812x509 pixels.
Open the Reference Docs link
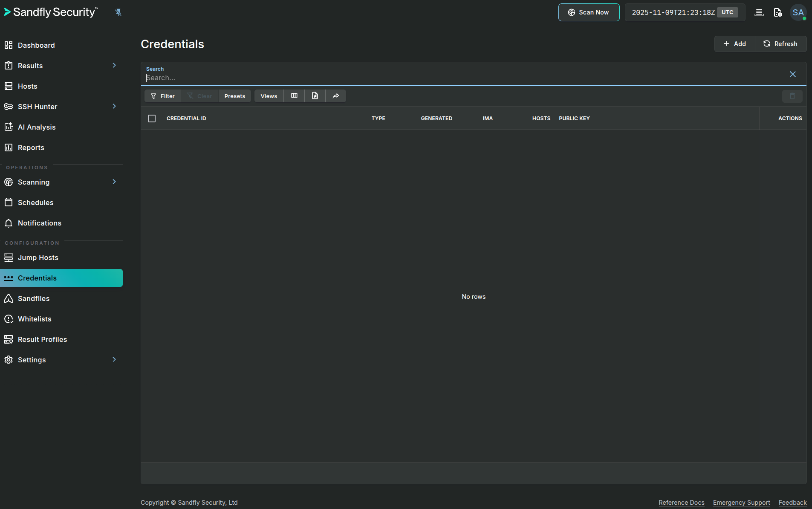tap(681, 502)
